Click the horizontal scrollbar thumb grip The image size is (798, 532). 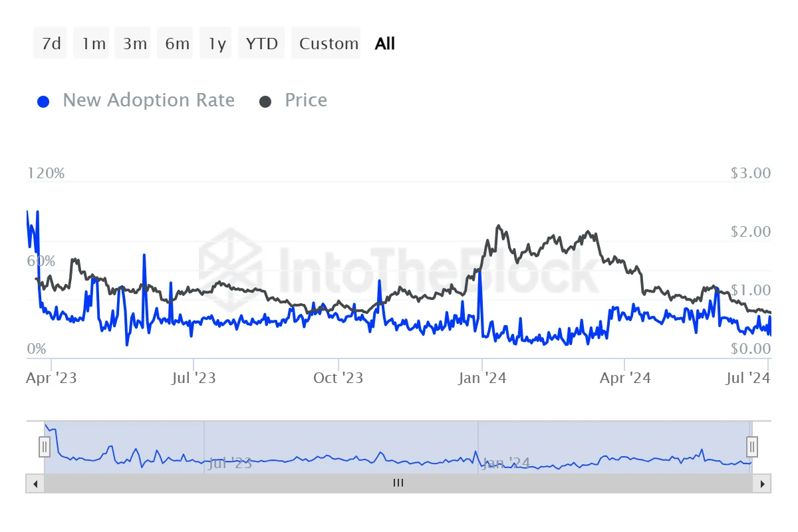[398, 483]
